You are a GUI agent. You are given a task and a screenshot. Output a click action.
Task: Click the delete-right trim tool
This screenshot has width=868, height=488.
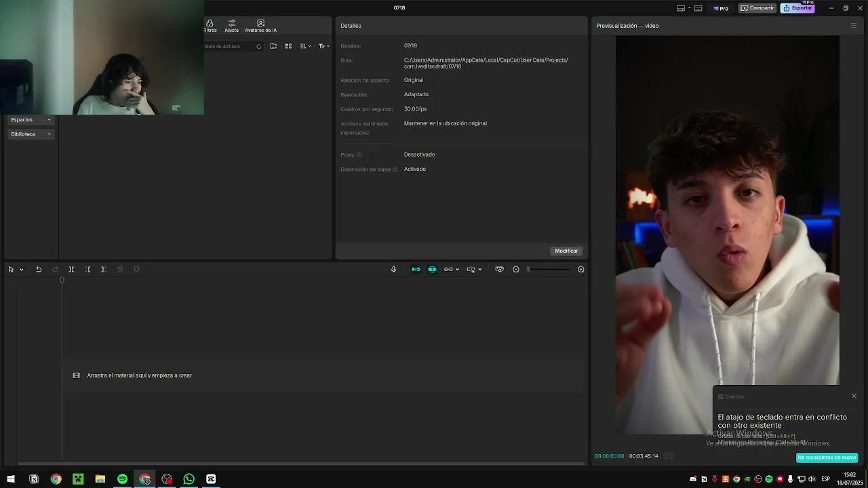(104, 269)
